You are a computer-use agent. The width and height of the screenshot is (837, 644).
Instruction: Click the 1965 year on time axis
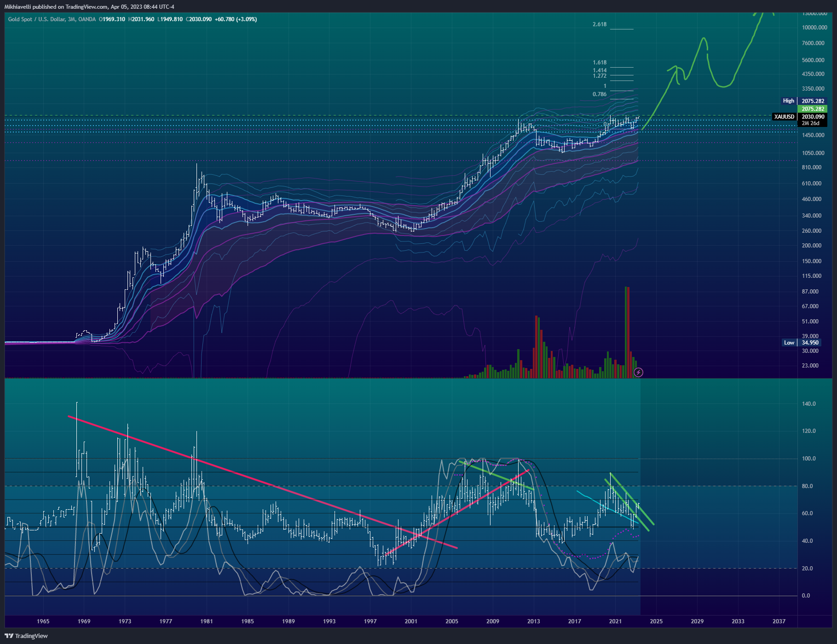43,621
